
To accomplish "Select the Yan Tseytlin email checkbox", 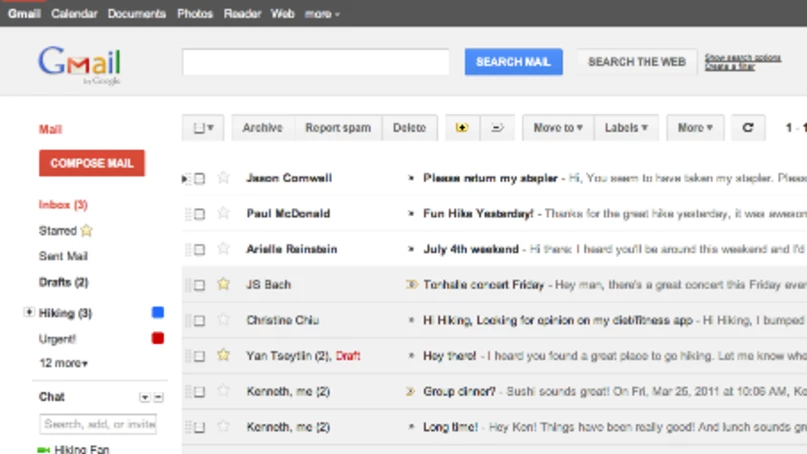I will (200, 356).
